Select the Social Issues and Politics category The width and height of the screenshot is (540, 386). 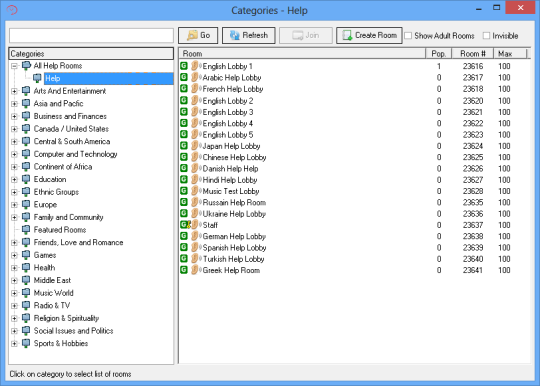[x=73, y=331]
